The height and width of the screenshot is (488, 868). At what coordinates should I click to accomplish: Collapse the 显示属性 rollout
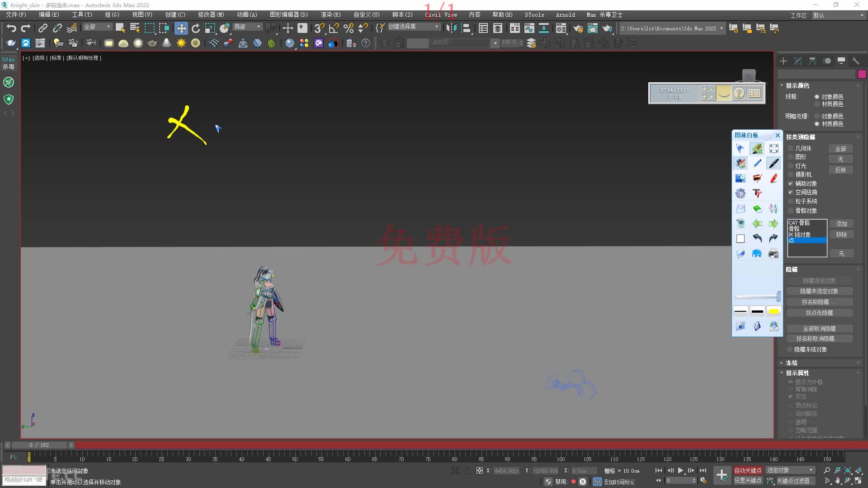[x=797, y=373]
